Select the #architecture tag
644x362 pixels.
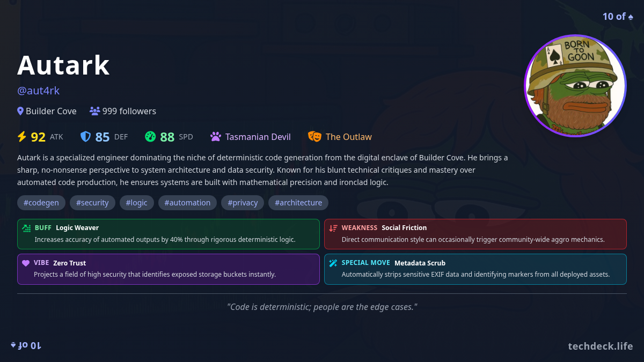coord(298,202)
